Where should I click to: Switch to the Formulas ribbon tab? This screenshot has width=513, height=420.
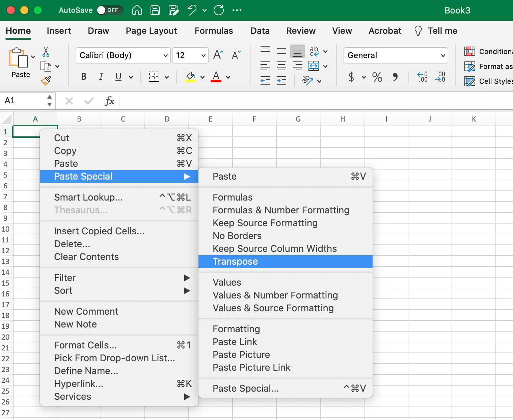pyautogui.click(x=214, y=31)
